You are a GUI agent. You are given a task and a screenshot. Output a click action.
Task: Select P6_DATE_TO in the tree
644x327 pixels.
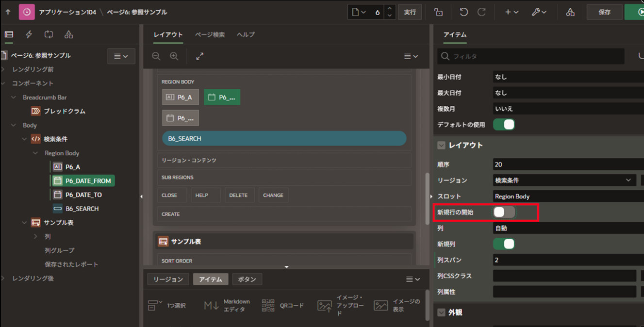[83, 195]
